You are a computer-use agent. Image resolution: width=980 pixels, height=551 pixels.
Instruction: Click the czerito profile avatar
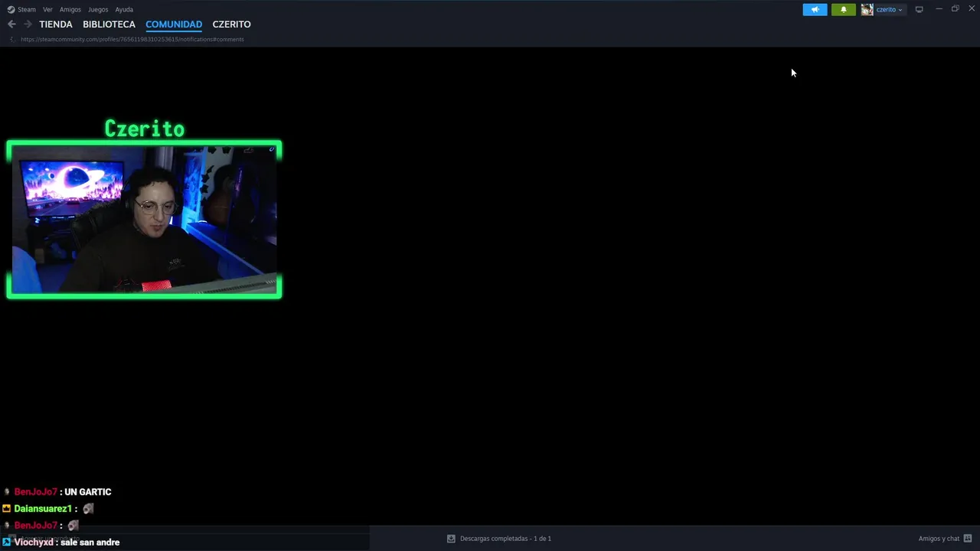click(867, 9)
